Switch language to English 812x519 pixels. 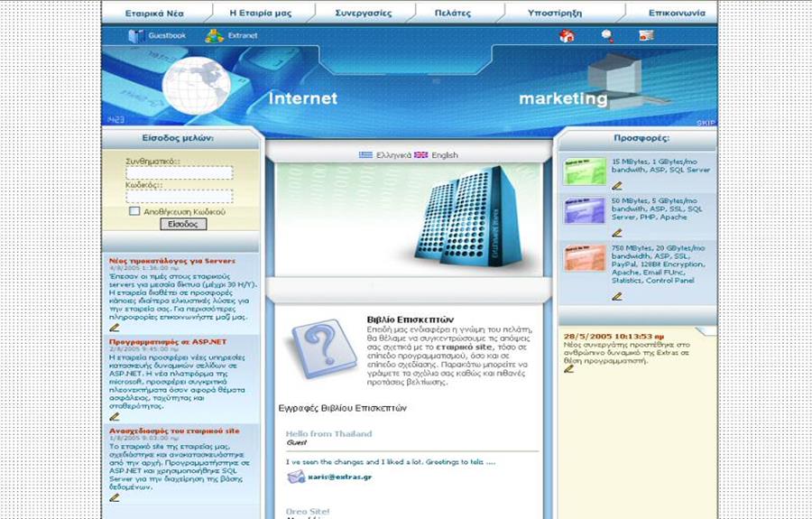[445, 155]
